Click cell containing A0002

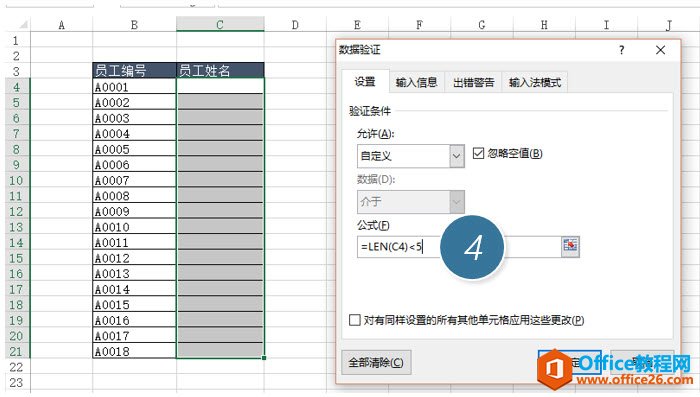pyautogui.click(x=134, y=102)
